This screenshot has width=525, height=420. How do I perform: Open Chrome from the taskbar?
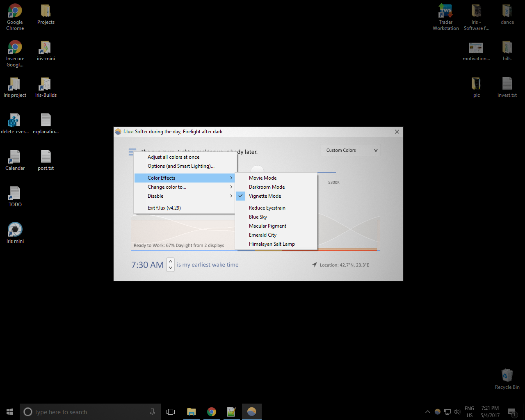point(212,412)
